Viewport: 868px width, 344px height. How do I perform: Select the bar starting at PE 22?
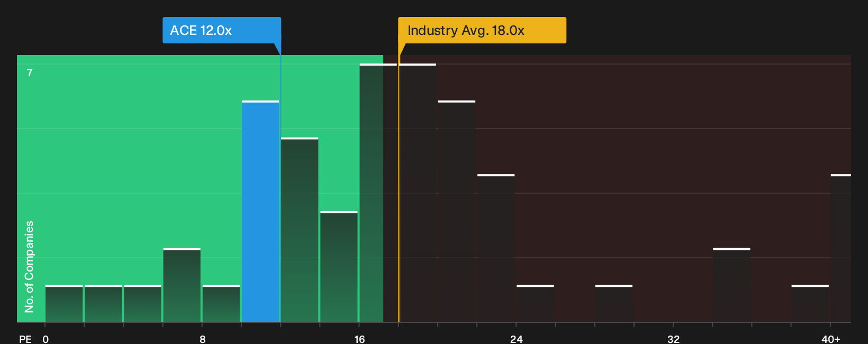pos(496,248)
